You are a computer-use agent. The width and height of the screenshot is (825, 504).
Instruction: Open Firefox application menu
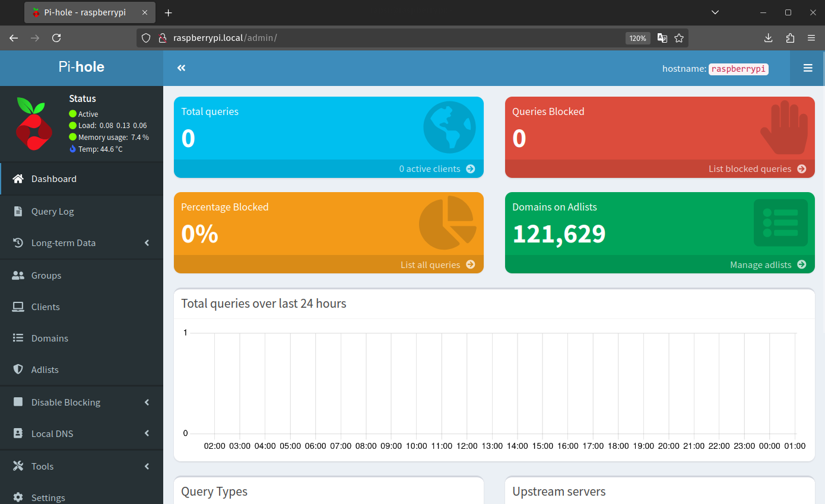click(x=811, y=38)
